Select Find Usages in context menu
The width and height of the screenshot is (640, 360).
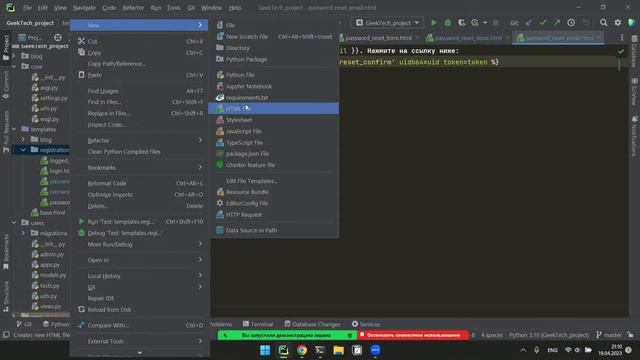click(x=140, y=91)
